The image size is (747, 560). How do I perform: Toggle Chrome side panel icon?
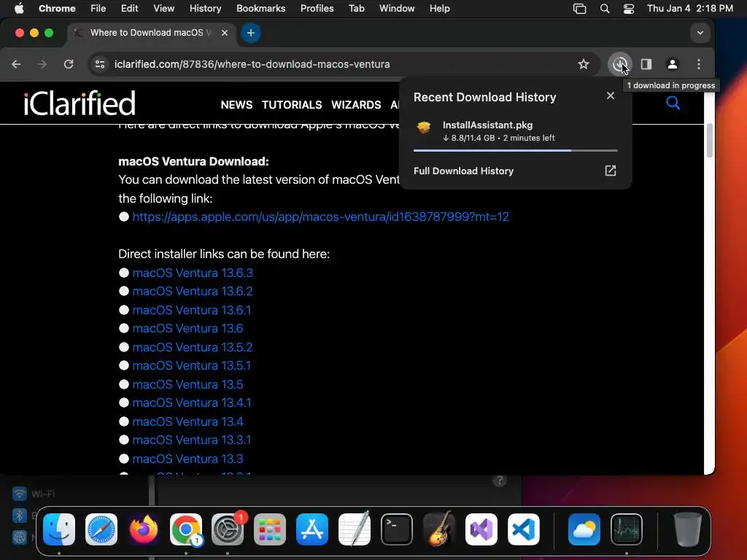[646, 64]
